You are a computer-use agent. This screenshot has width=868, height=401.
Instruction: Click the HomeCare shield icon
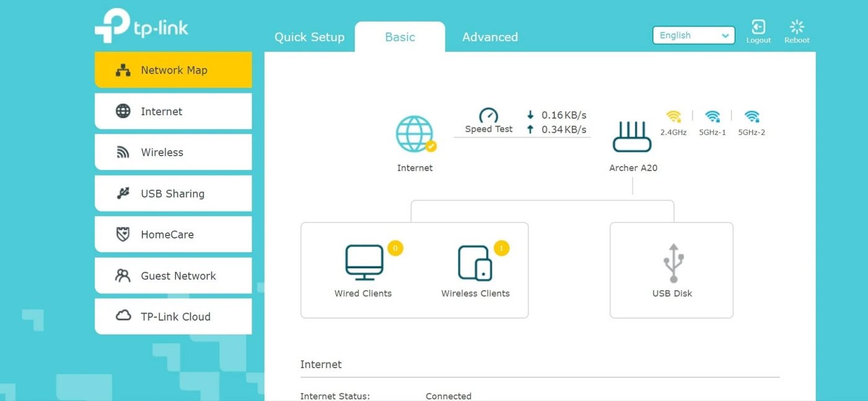(123, 234)
